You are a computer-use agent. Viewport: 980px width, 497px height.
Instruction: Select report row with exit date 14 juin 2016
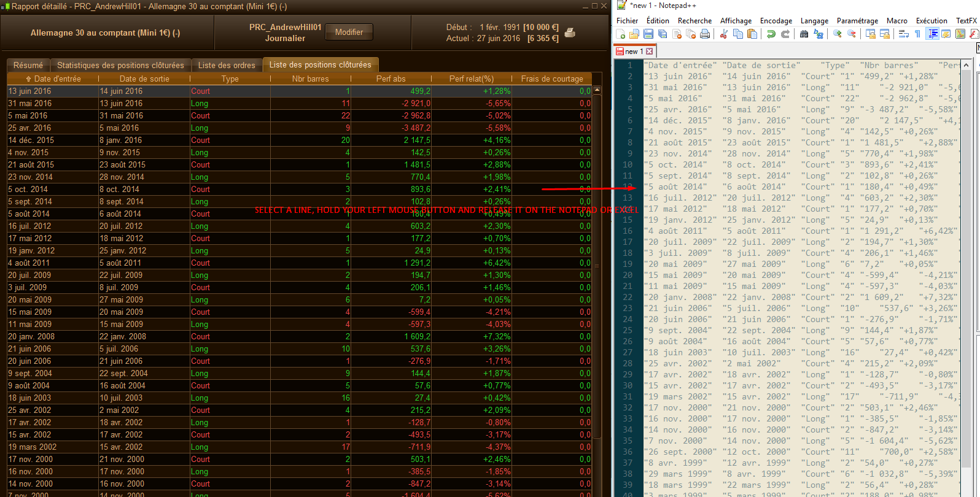click(300, 91)
